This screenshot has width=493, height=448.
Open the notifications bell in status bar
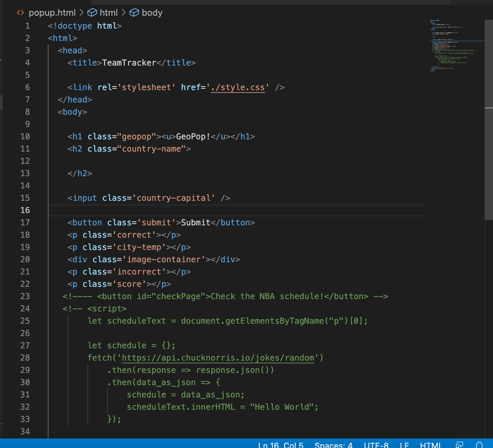click(x=479, y=445)
